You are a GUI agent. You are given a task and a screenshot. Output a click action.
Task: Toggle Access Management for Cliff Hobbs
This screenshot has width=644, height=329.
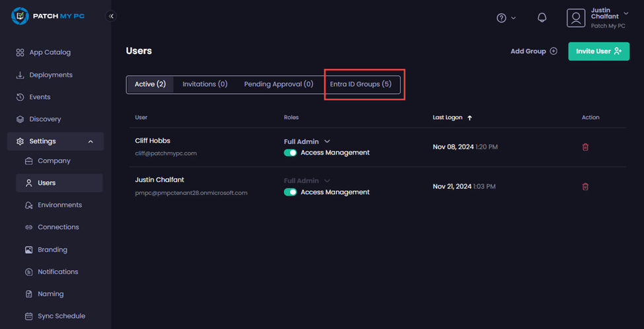pyautogui.click(x=290, y=153)
